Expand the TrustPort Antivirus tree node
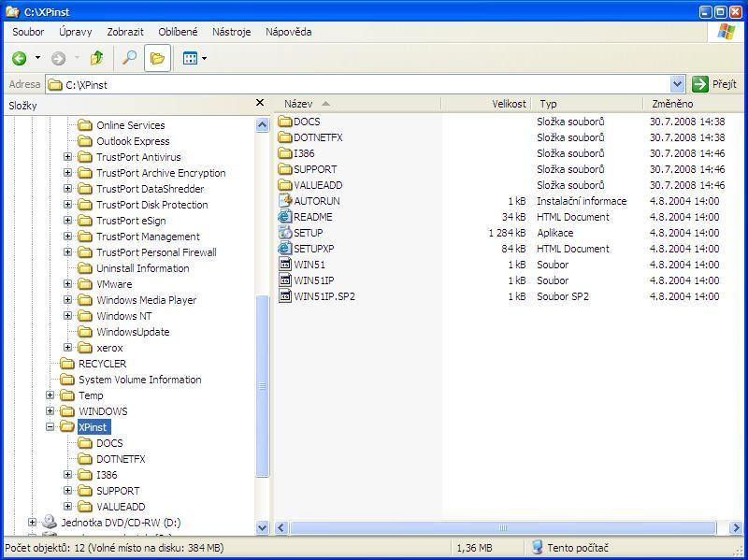 click(x=67, y=157)
